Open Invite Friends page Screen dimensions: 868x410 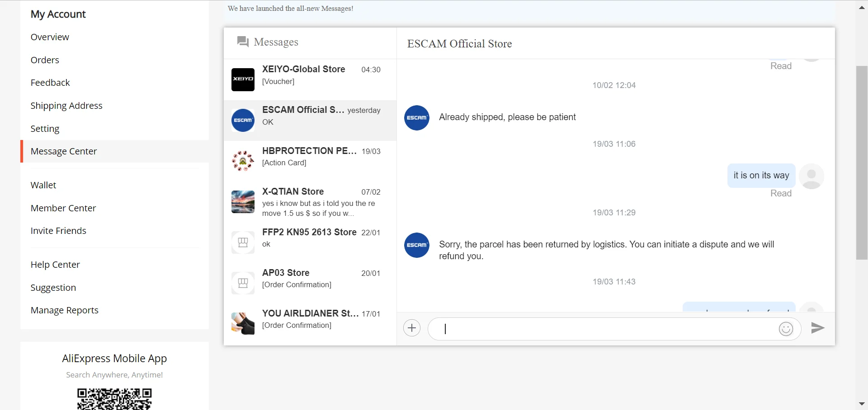coord(58,231)
